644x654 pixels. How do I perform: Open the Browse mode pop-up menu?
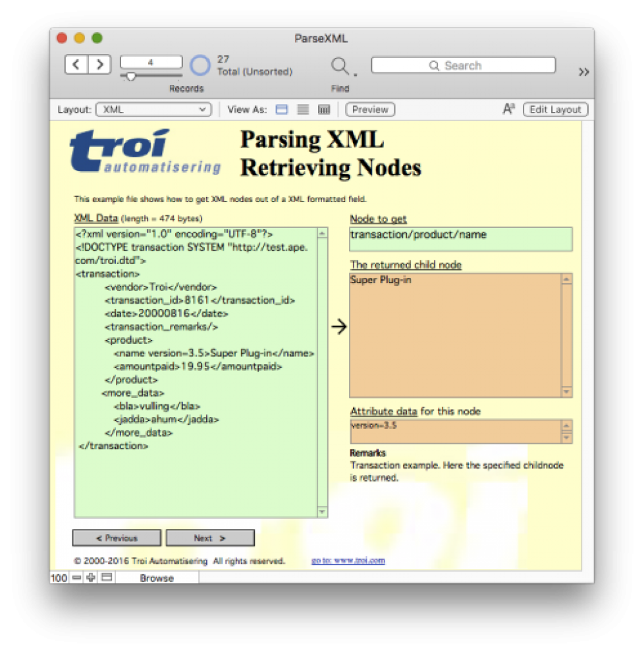pos(157,578)
